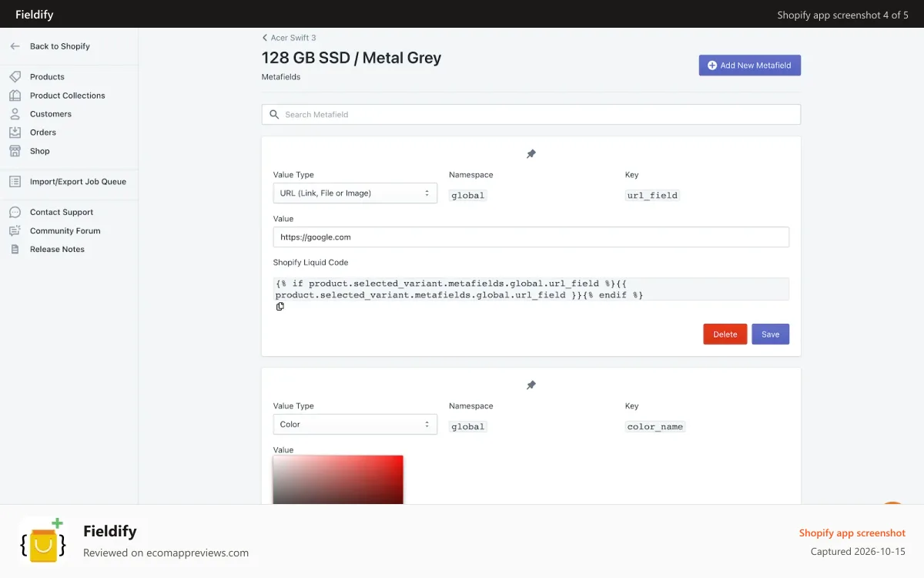Viewport: 924px width, 578px height.
Task: Click the global namespace of color_name
Action: (x=467, y=426)
